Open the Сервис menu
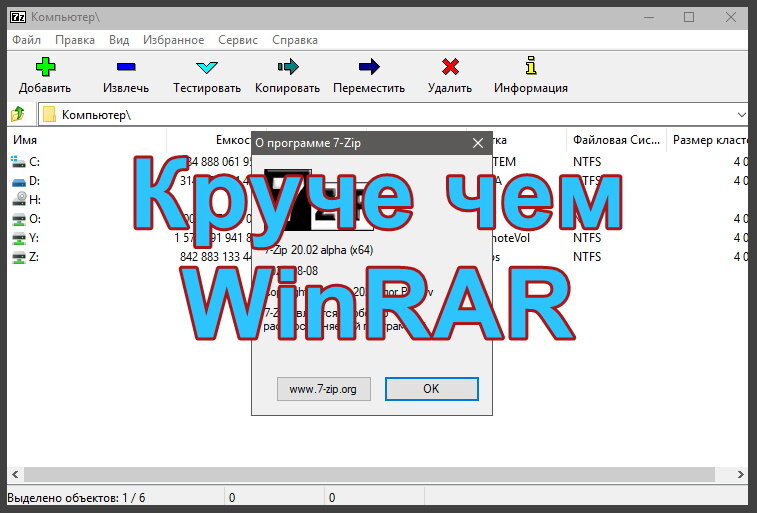The height and width of the screenshot is (513, 757). pos(238,40)
